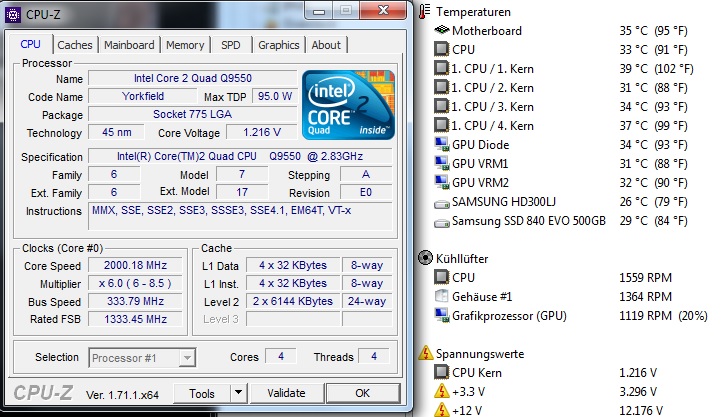Click the 1. CPU / 3. Kern icon

441,106
